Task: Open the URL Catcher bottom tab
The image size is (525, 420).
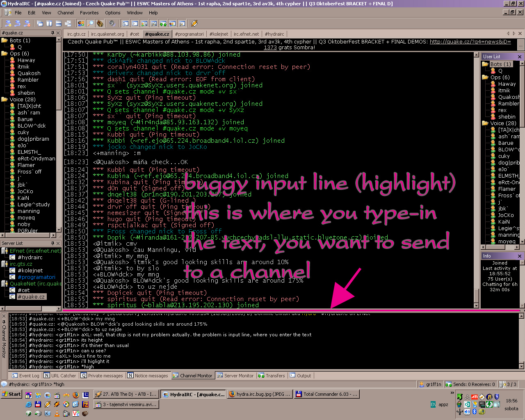Action: point(60,375)
